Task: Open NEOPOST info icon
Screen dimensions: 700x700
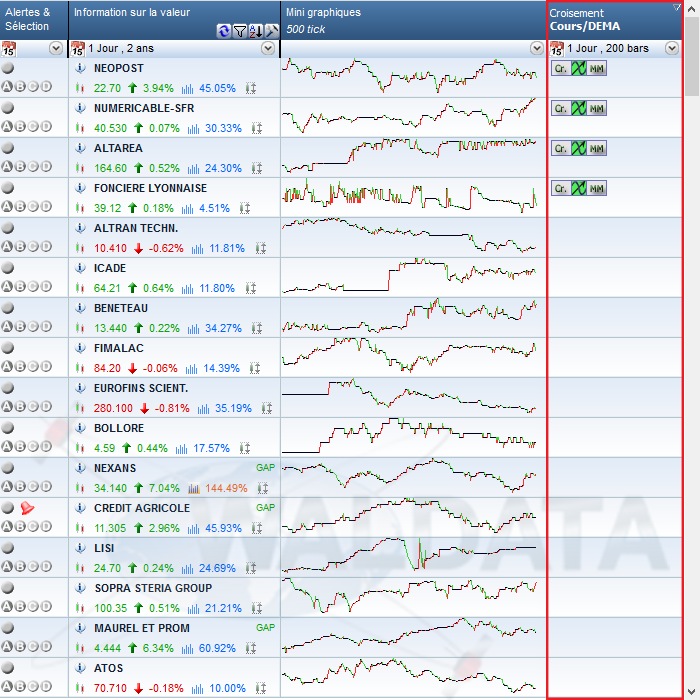Action: 80,68
